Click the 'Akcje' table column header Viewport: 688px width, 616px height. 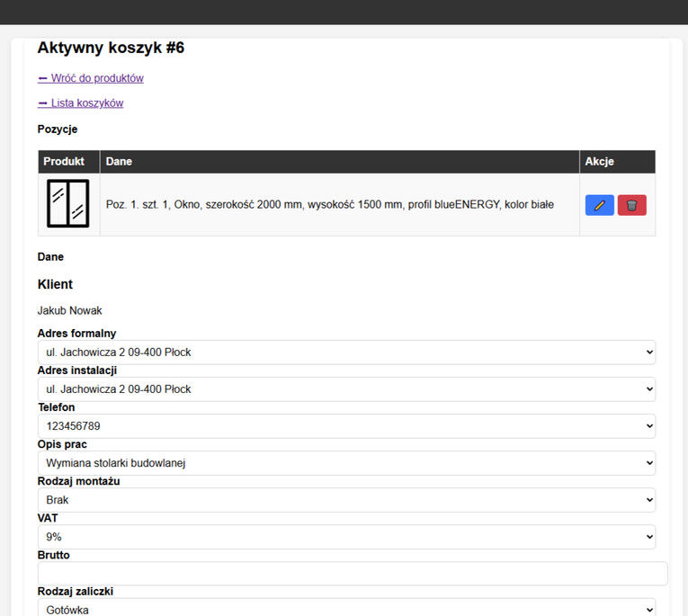pos(599,162)
